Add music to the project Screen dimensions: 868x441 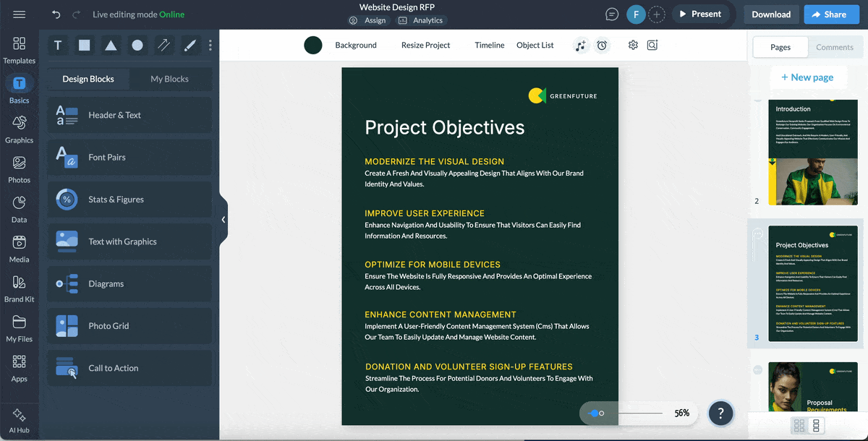pyautogui.click(x=581, y=45)
